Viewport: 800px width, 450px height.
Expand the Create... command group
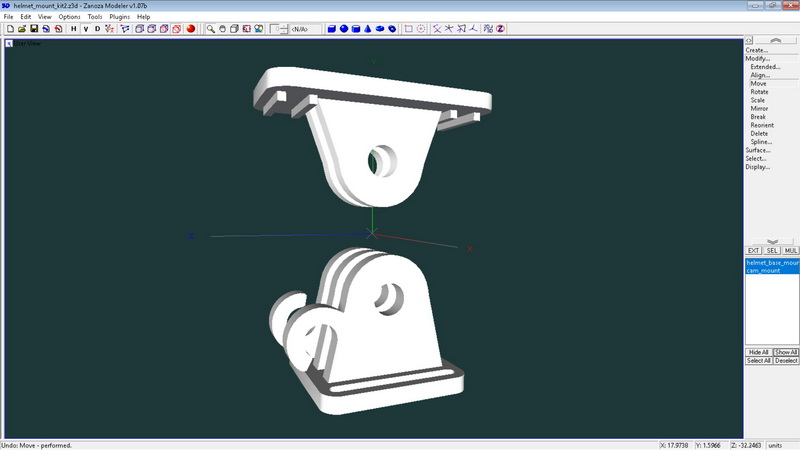coord(757,50)
